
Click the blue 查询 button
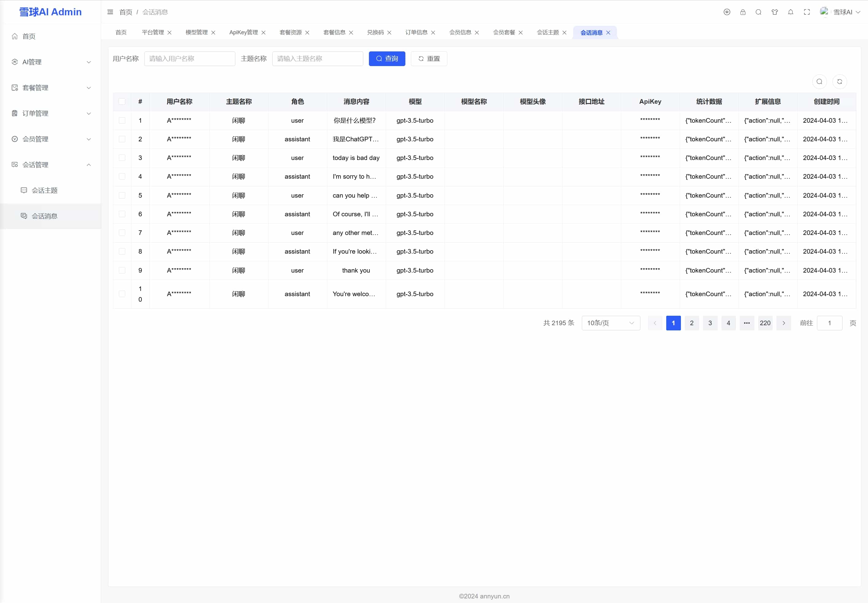point(387,58)
